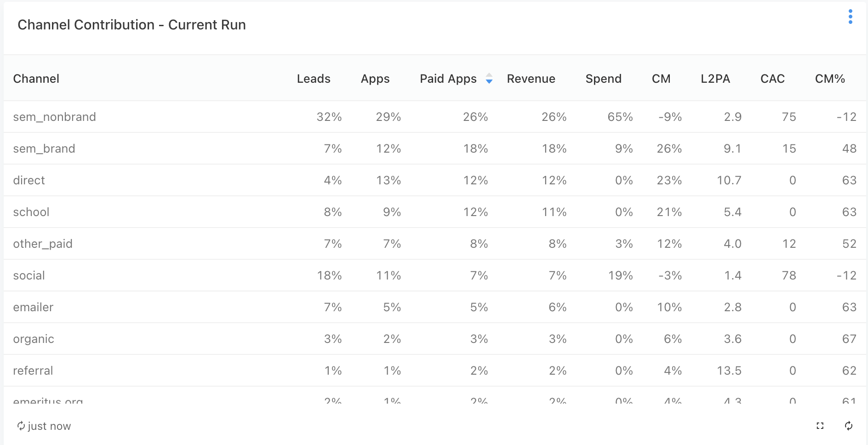Viewport: 868px width, 445px height.
Task: Click the CM% column header
Action: click(x=830, y=79)
